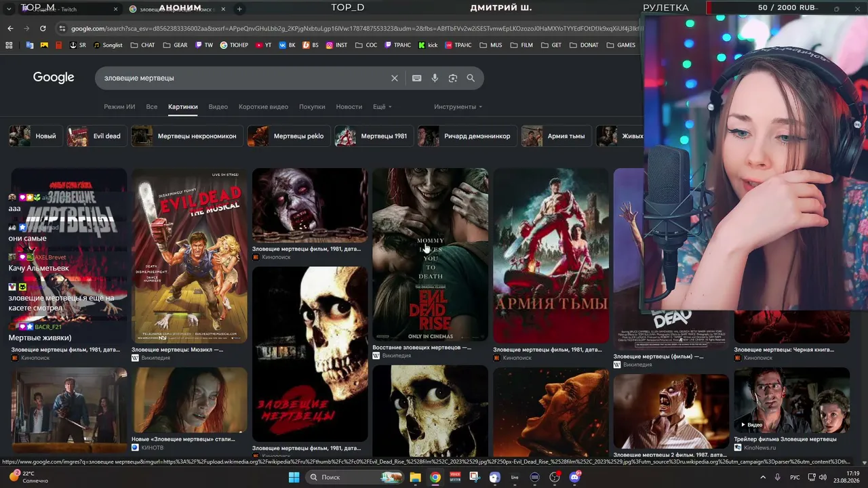This screenshot has width=868, height=488.
Task: Open the taskbar volume control
Action: (823, 477)
